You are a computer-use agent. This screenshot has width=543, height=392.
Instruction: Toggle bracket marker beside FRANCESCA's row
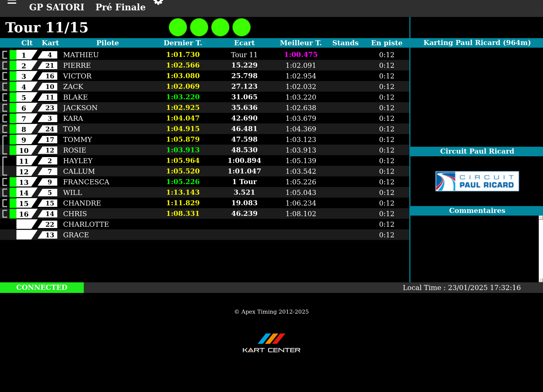click(5, 182)
